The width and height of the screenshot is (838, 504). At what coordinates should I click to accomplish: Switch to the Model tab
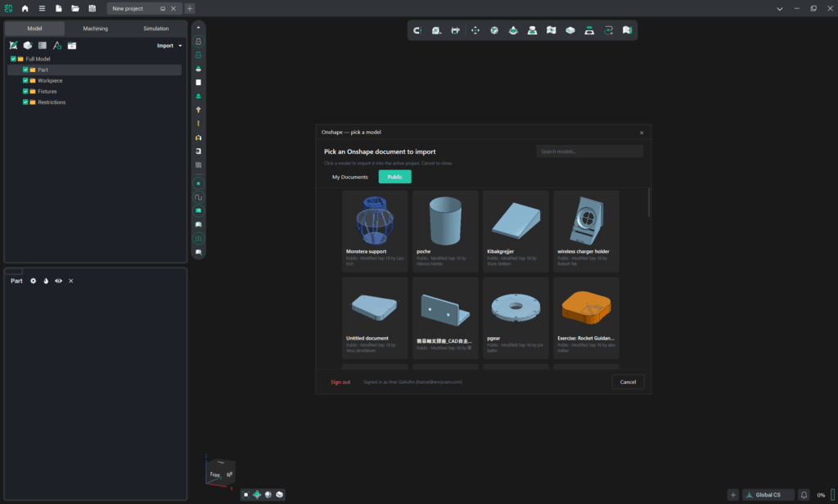(34, 29)
